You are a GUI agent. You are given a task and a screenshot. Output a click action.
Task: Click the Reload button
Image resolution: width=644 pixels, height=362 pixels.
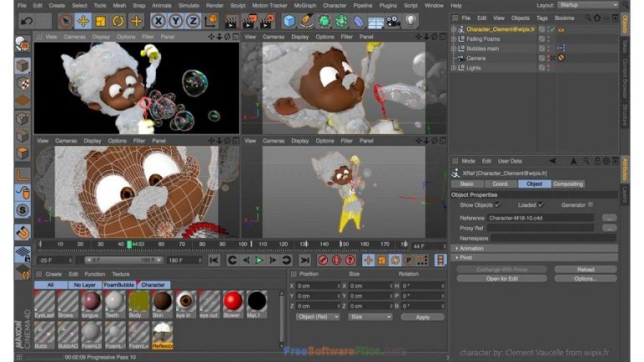(585, 270)
